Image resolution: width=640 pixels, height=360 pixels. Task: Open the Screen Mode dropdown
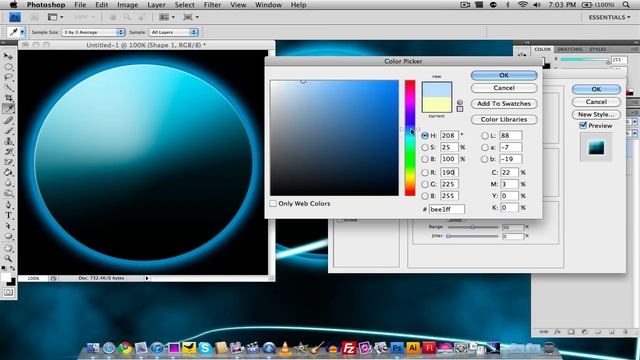point(191,17)
